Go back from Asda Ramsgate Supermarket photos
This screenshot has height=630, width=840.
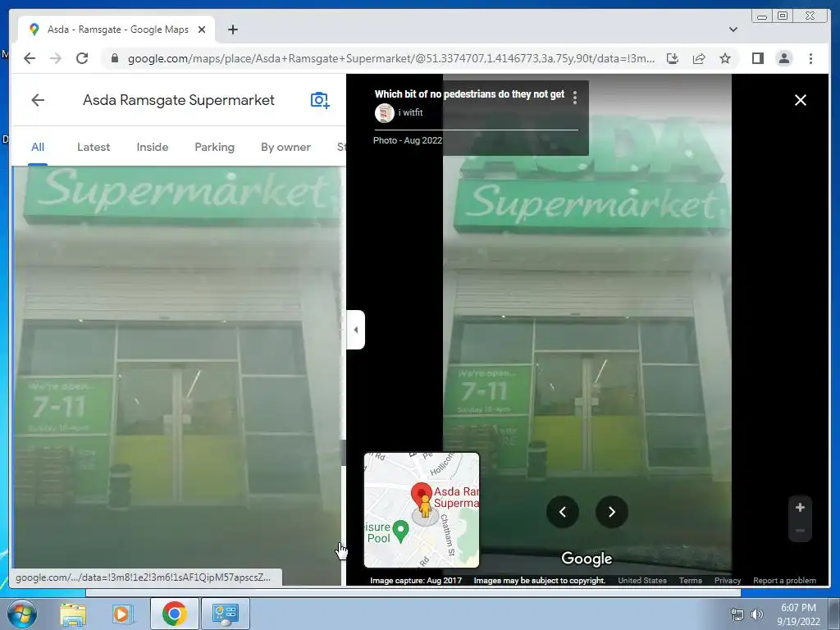tap(38, 100)
